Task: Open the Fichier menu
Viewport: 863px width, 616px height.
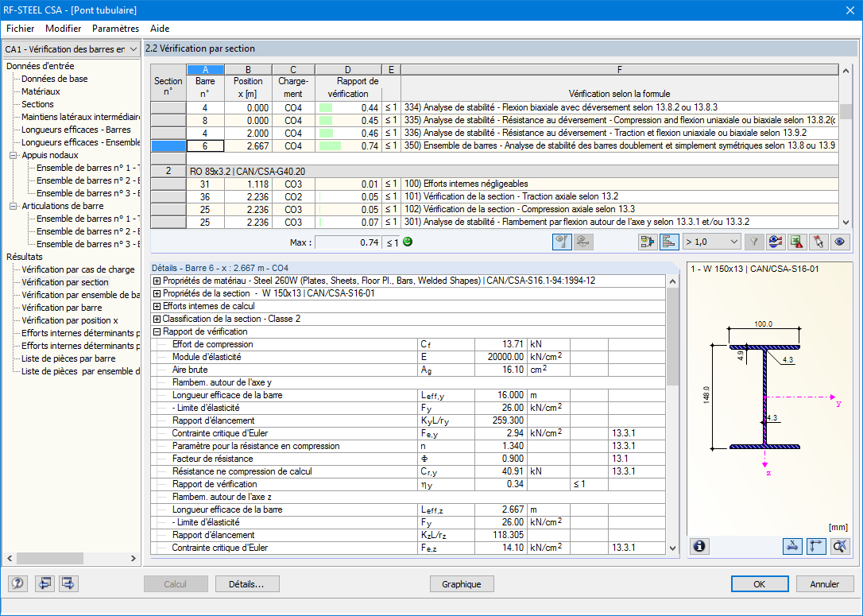Action: coord(21,29)
